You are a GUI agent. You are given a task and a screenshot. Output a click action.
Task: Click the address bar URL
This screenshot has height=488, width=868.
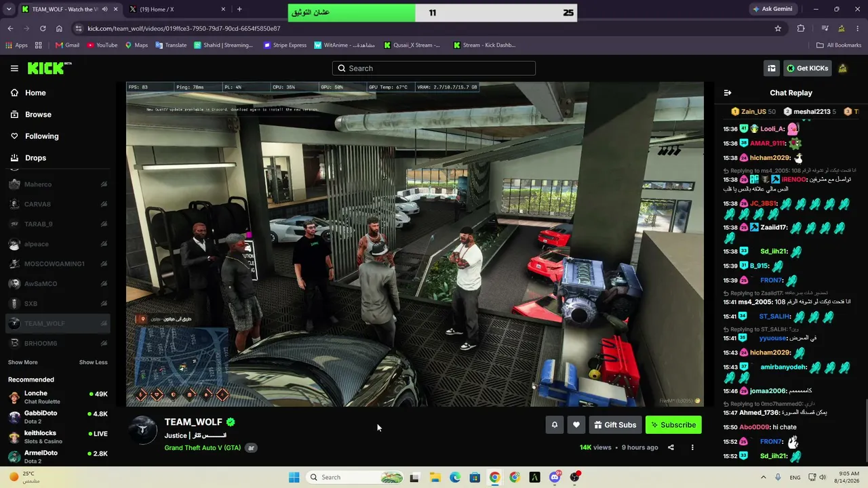click(x=184, y=28)
